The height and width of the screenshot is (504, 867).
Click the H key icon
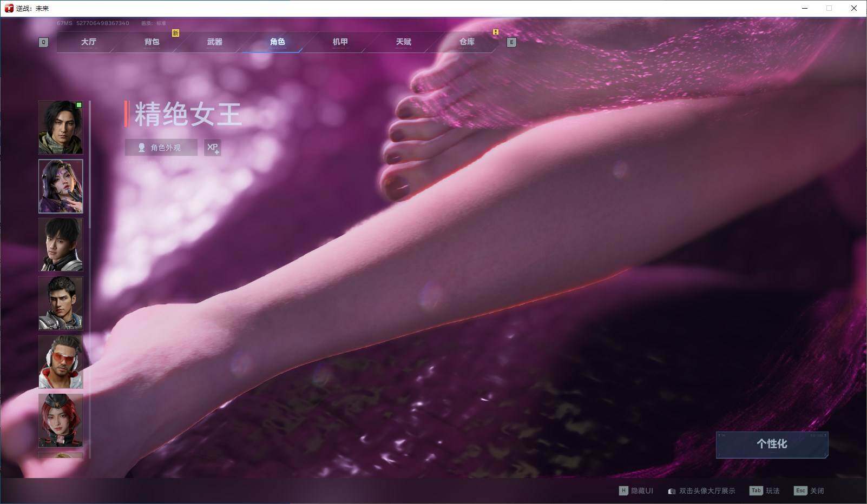pos(623,490)
